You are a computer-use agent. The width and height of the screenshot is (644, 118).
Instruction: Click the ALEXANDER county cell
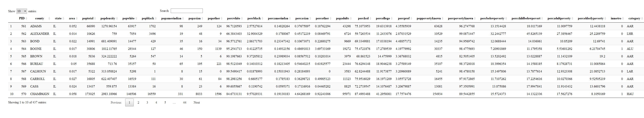(x=39, y=34)
